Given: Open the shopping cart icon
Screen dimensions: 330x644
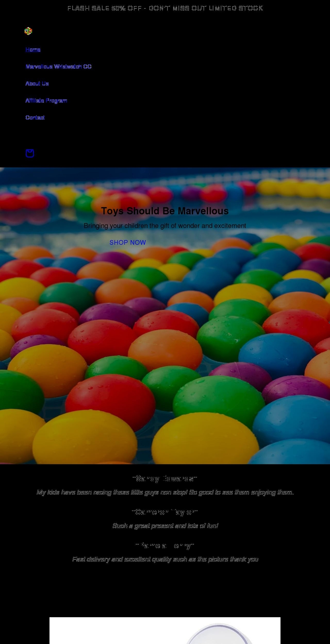Looking at the screenshot, I should tap(30, 153).
